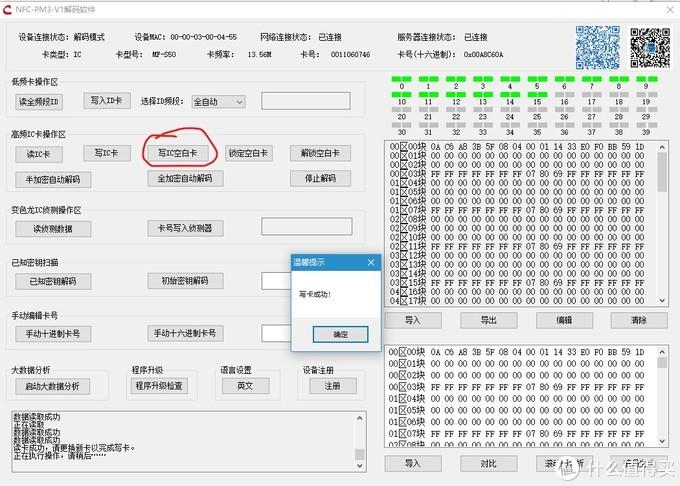Start 全加密自动解码

185,178
